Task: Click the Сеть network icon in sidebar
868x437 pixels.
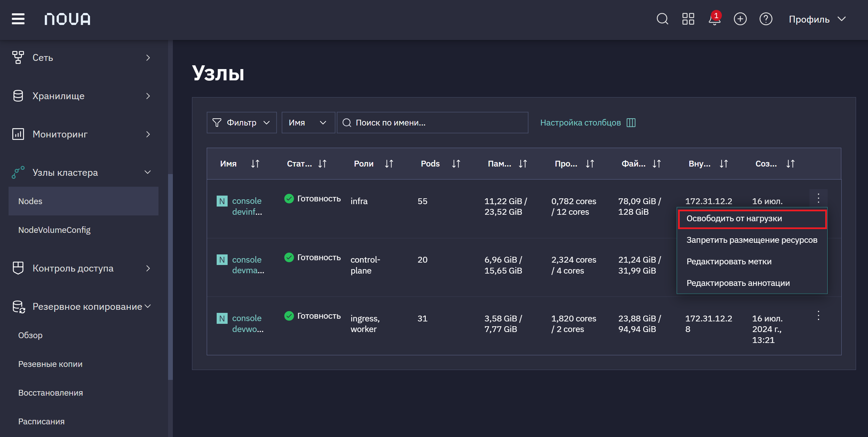Action: [18, 57]
